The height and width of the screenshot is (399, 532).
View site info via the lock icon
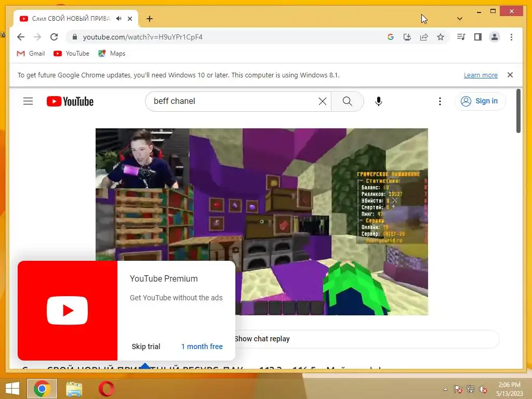(x=75, y=37)
